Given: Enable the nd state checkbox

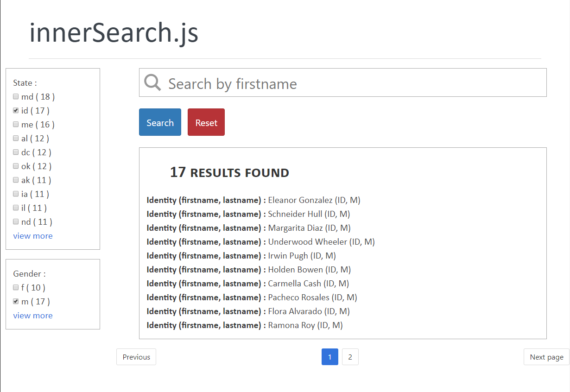Looking at the screenshot, I should pos(16,222).
